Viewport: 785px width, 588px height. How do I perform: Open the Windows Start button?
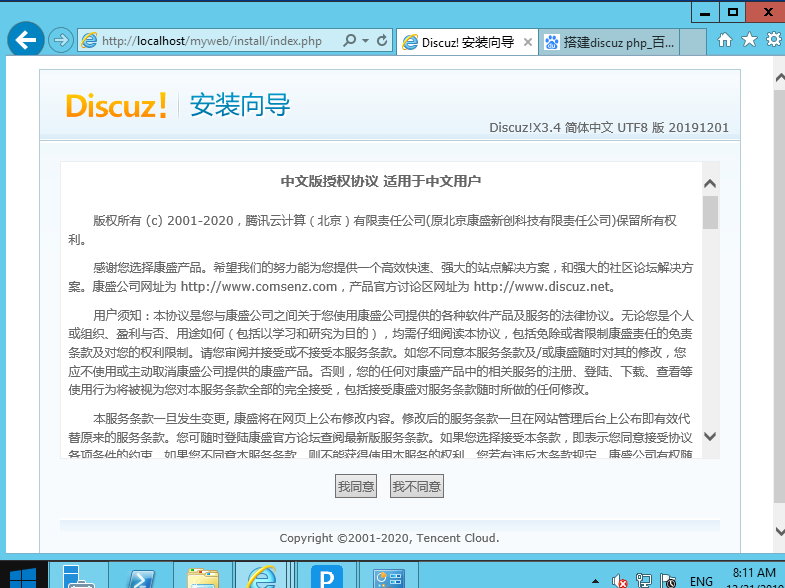[23, 576]
